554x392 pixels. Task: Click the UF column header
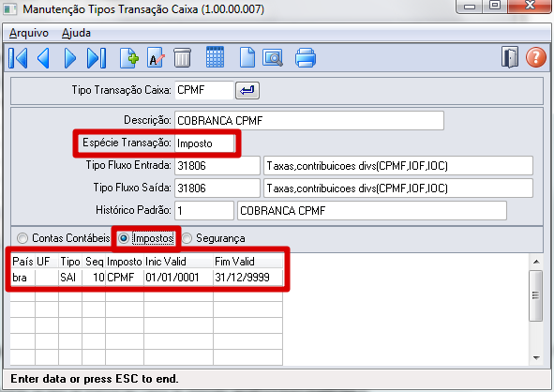(47, 262)
